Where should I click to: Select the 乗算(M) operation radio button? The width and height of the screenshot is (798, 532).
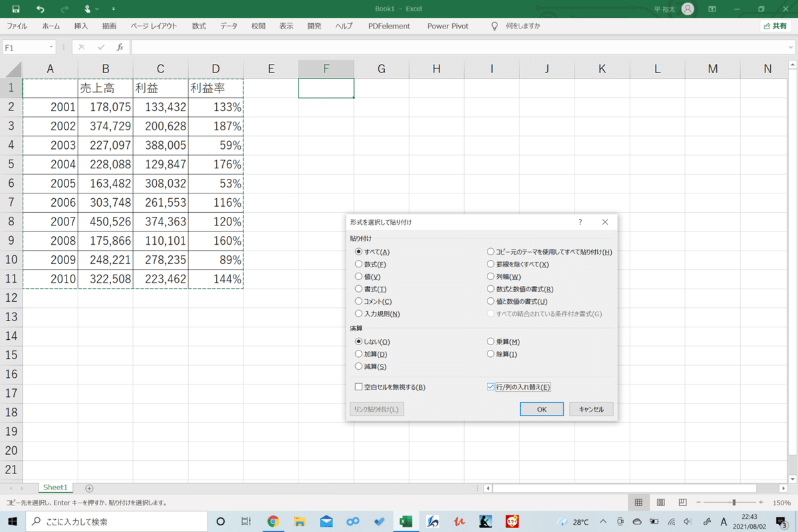coord(491,342)
